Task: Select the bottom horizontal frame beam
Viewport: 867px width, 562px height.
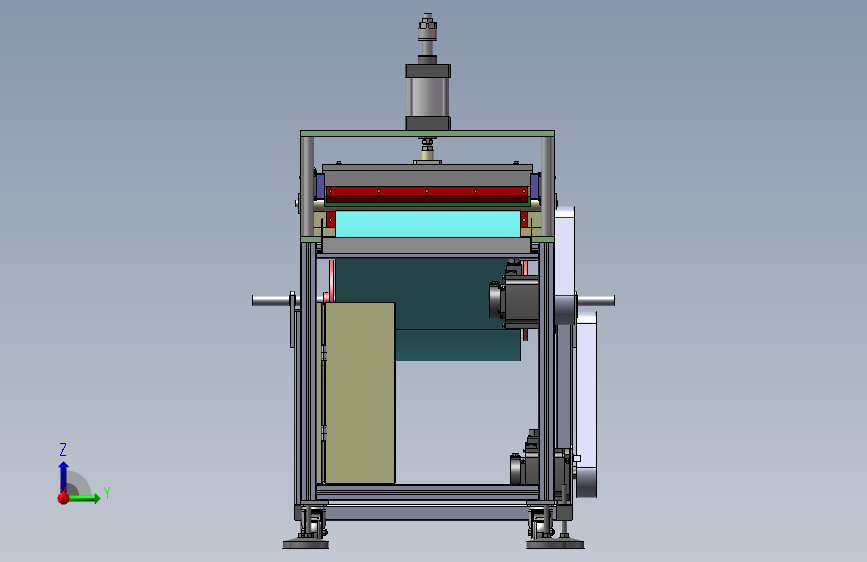Action: (427, 491)
